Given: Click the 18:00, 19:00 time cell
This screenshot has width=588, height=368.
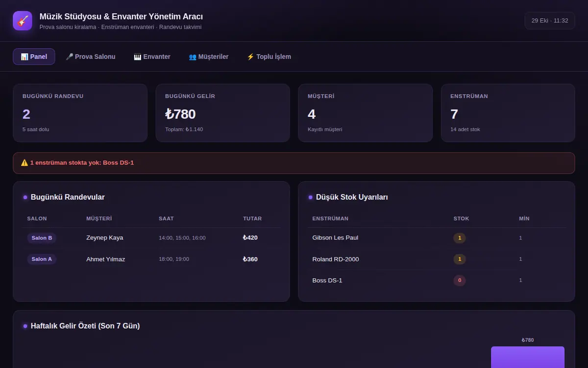Looking at the screenshot, I should tap(174, 259).
